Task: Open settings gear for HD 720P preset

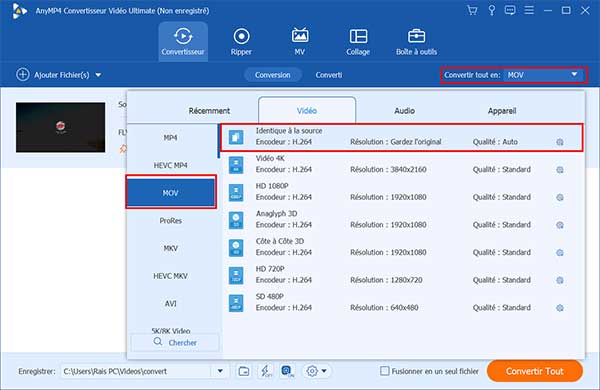Action: (560, 280)
